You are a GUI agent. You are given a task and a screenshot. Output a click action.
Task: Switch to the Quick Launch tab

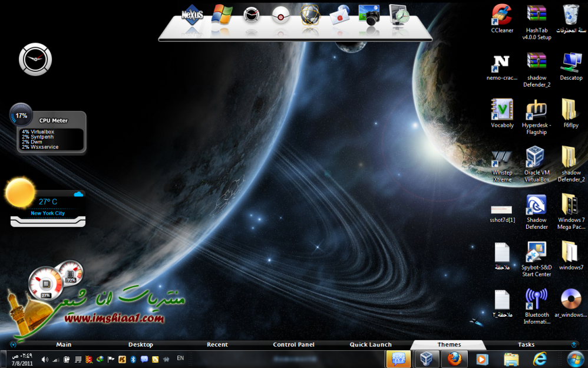[371, 345]
